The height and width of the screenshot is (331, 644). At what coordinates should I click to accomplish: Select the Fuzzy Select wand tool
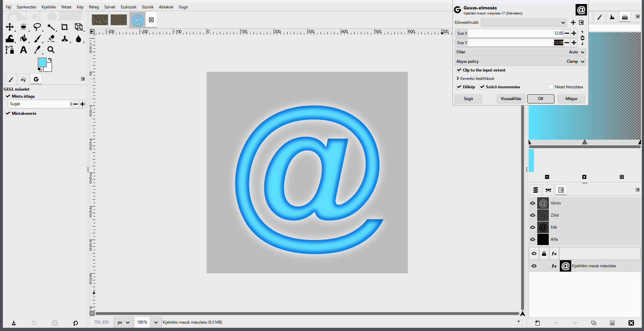(51, 27)
